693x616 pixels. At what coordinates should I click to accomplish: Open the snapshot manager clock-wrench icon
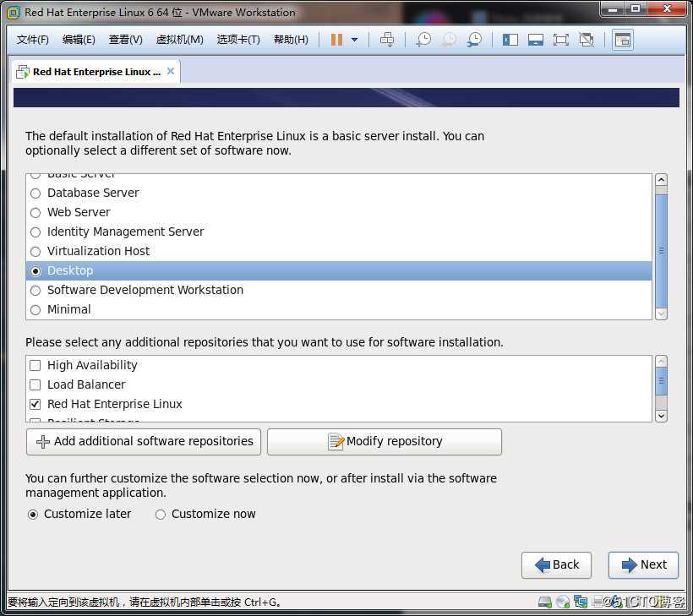point(474,40)
